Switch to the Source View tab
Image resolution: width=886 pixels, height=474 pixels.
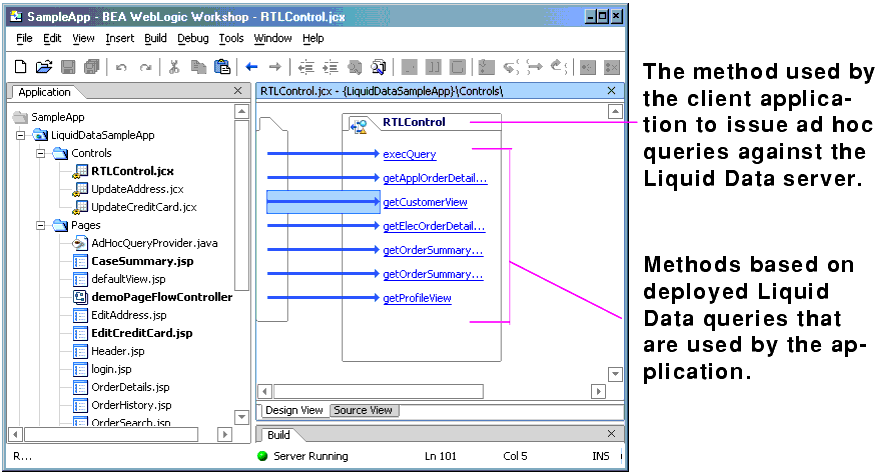[363, 411]
